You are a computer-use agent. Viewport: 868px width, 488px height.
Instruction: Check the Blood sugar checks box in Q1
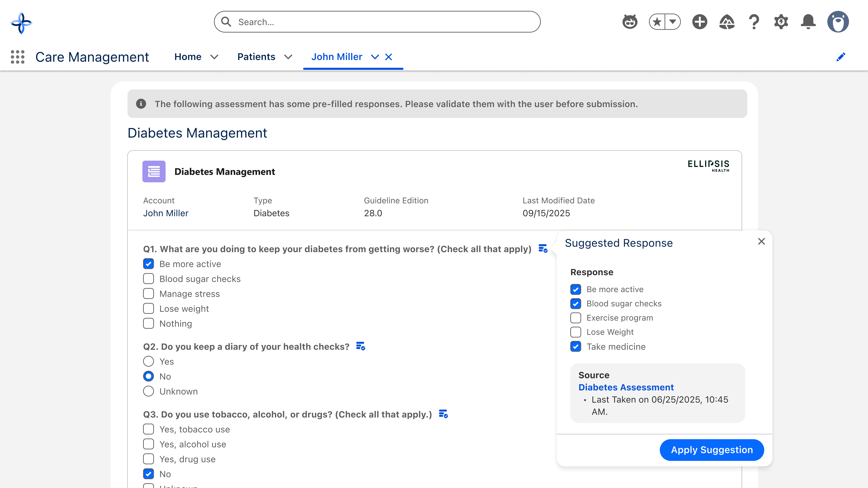point(149,279)
